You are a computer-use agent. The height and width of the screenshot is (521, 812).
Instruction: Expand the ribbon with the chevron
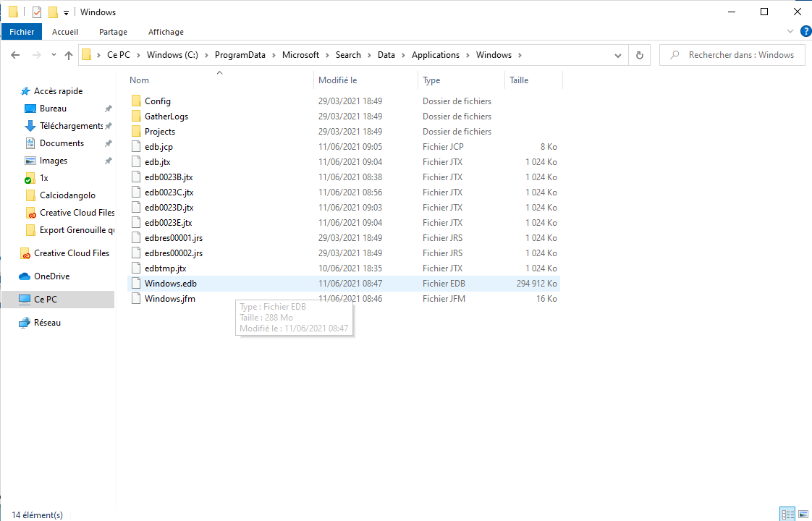click(790, 32)
